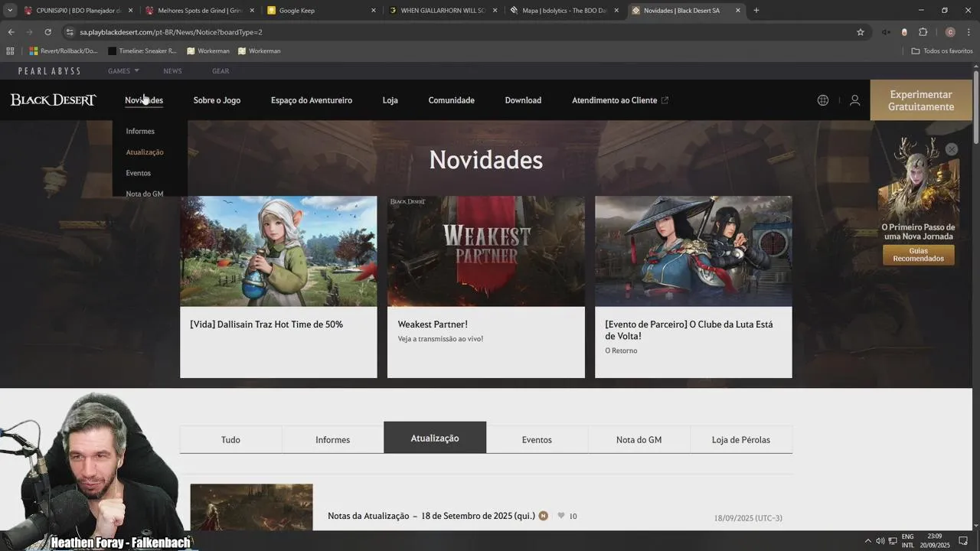Select Eventos in Novidades submenu
980x551 pixels.
(139, 173)
